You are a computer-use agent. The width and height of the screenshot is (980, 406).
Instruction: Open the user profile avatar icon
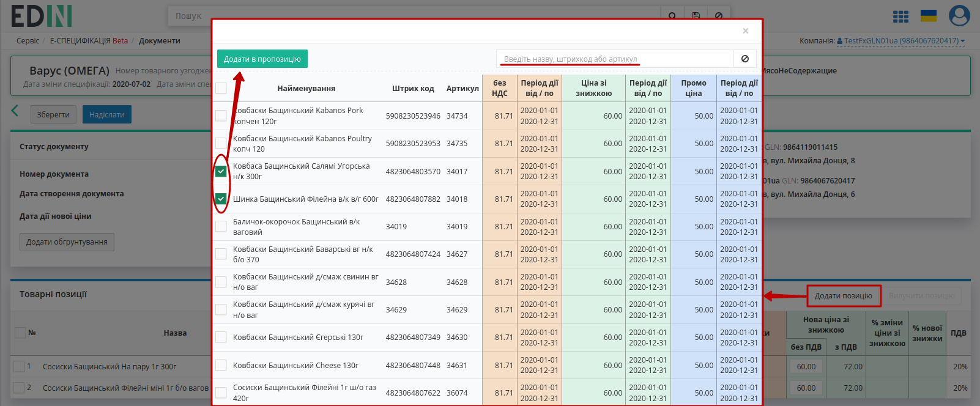pos(959,16)
